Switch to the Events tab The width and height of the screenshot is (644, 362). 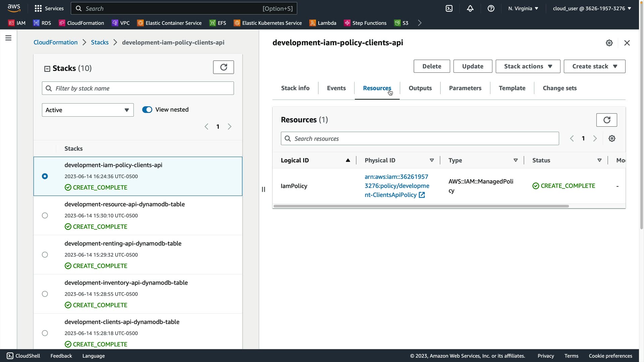(336, 88)
